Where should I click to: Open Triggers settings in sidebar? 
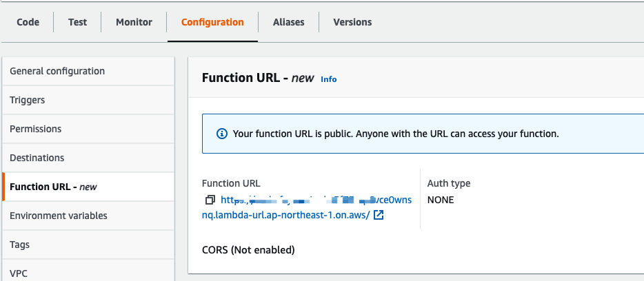pos(28,100)
